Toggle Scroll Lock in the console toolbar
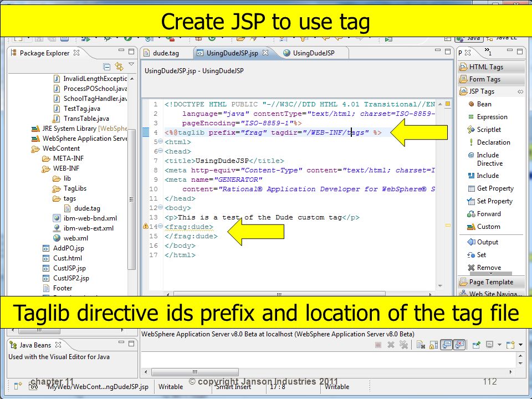Screen dimensions: 532x399 coord(433,345)
